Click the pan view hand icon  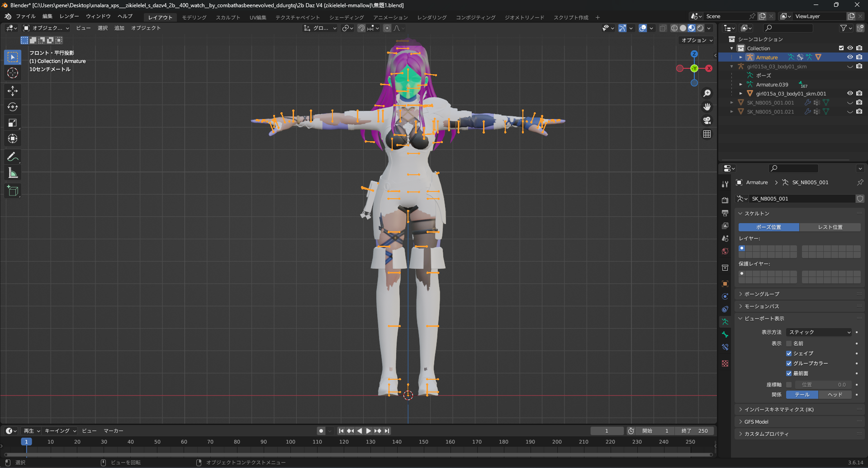(707, 107)
